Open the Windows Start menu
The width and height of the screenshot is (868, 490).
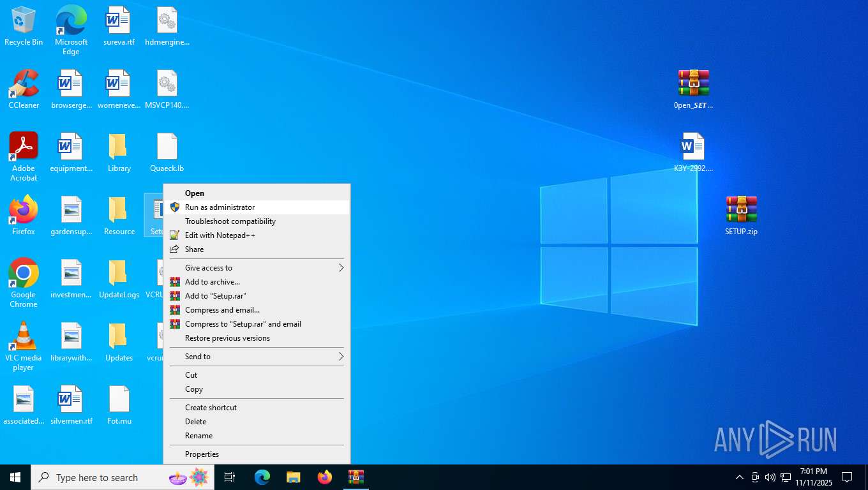pyautogui.click(x=15, y=477)
